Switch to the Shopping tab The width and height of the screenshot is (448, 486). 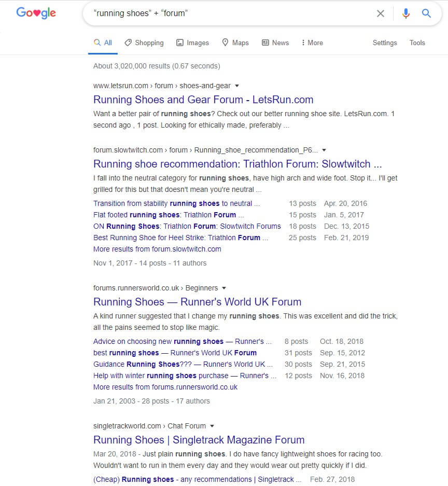click(x=144, y=43)
